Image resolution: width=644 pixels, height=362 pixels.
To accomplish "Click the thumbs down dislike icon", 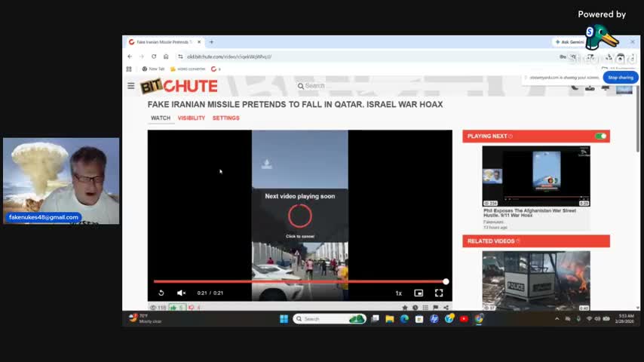I will pyautogui.click(x=192, y=308).
